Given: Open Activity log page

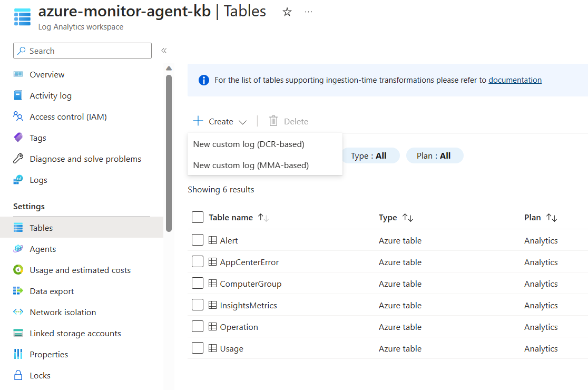Looking at the screenshot, I should (51, 95).
